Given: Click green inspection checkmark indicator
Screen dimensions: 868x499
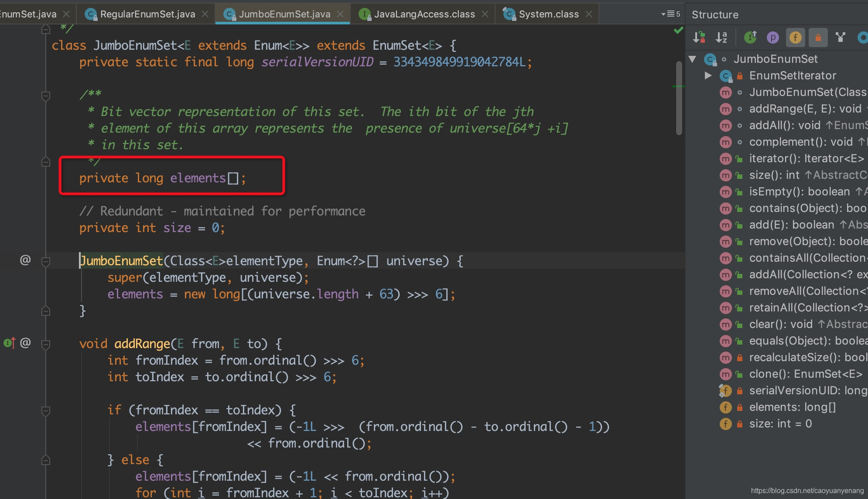Looking at the screenshot, I should click(678, 30).
